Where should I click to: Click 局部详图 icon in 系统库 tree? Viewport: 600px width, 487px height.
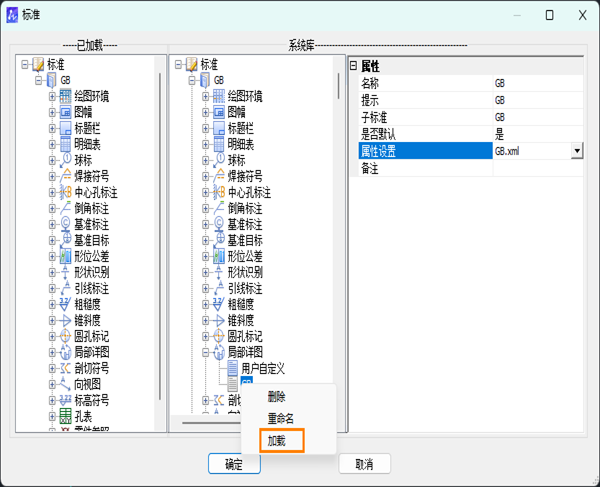tap(218, 352)
